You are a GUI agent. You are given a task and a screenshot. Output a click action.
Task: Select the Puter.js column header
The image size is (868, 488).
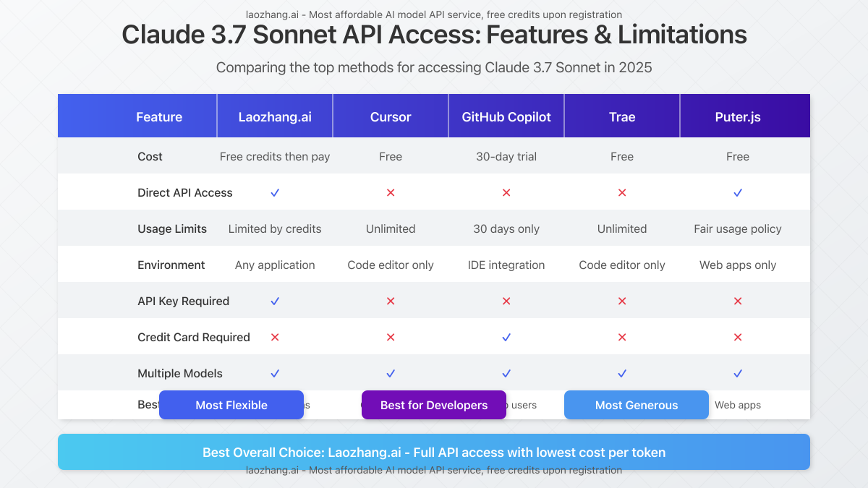click(x=738, y=116)
